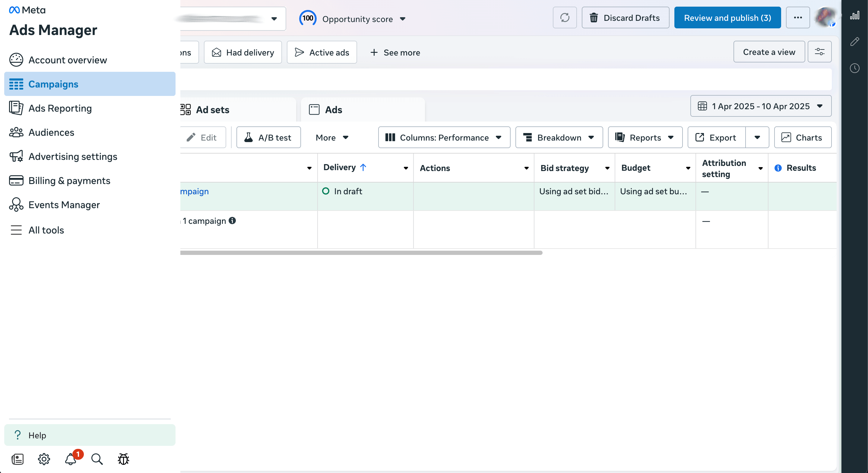Viewport: 868px width, 473px height.
Task: Open the charts panel on the right sidebar
Action: (x=855, y=15)
